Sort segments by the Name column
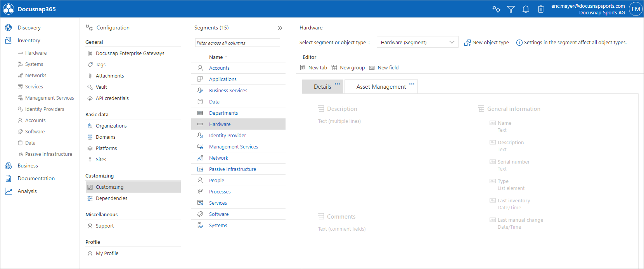The height and width of the screenshot is (269, 644). coord(218,57)
